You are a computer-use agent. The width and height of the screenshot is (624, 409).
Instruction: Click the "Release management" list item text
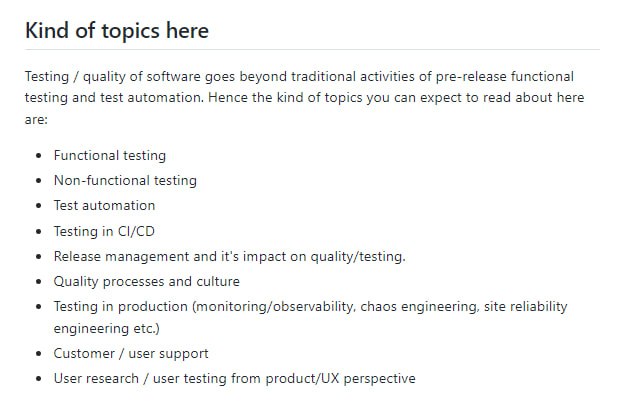coord(229,256)
